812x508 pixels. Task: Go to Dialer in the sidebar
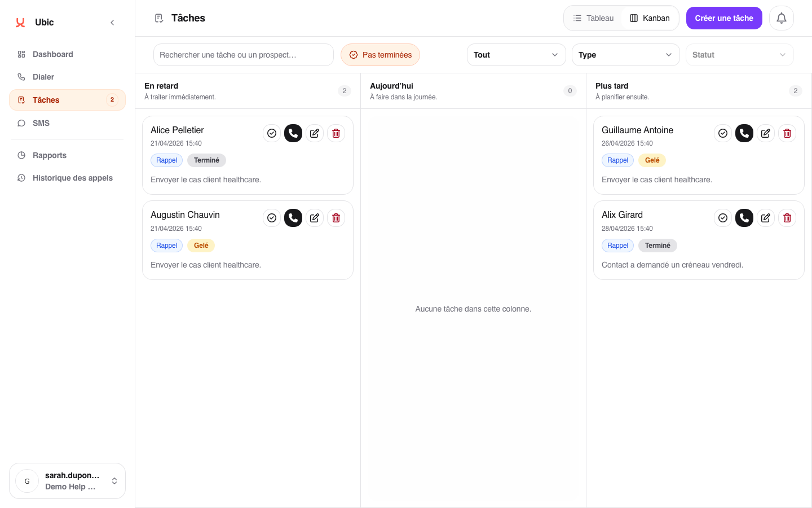pos(43,77)
